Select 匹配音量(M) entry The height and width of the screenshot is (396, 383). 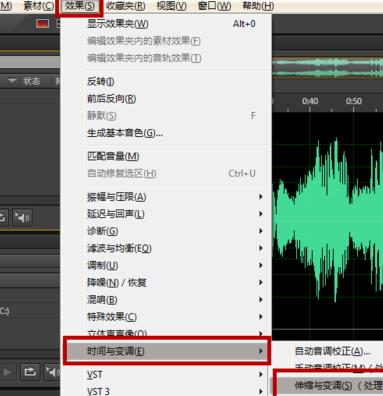pyautogui.click(x=166, y=156)
